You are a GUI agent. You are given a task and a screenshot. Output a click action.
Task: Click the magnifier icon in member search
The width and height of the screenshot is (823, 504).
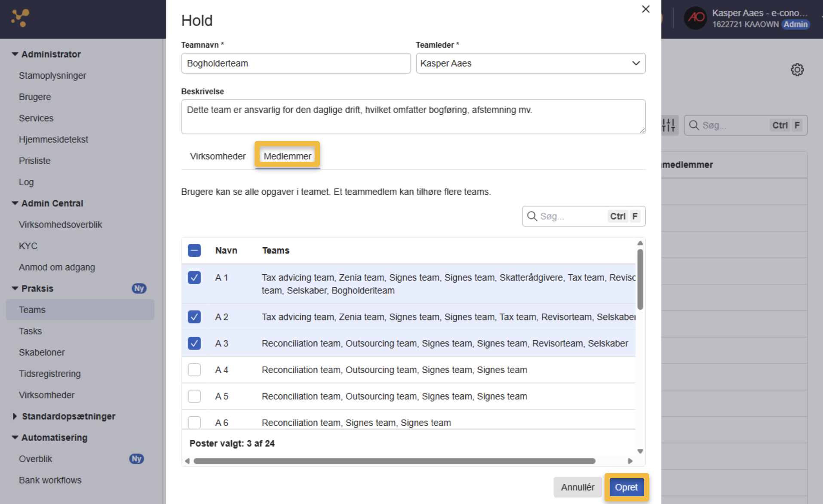coord(532,216)
